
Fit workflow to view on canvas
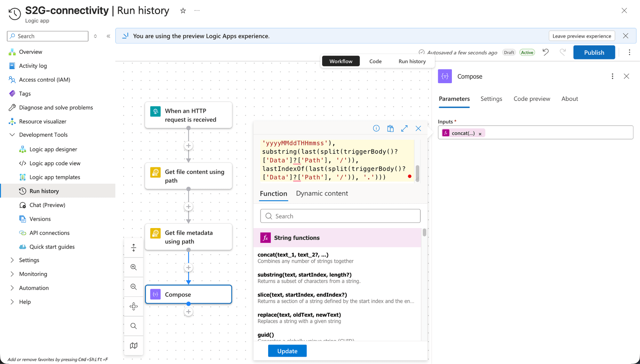point(134,306)
